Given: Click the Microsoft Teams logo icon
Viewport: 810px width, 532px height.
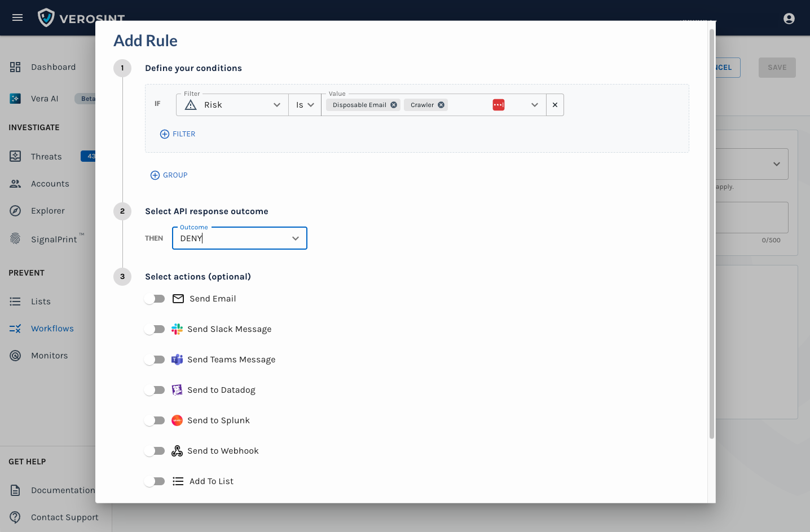Looking at the screenshot, I should [177, 360].
